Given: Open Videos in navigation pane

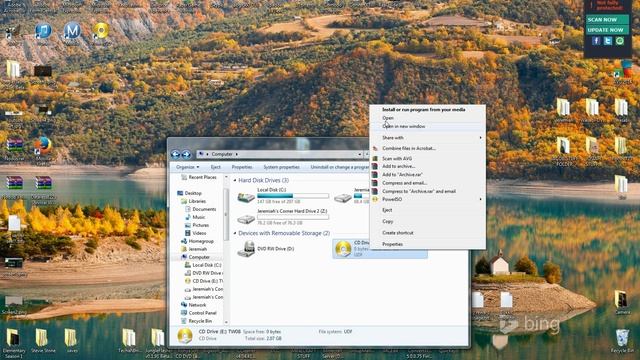Looking at the screenshot, I should [x=199, y=233].
